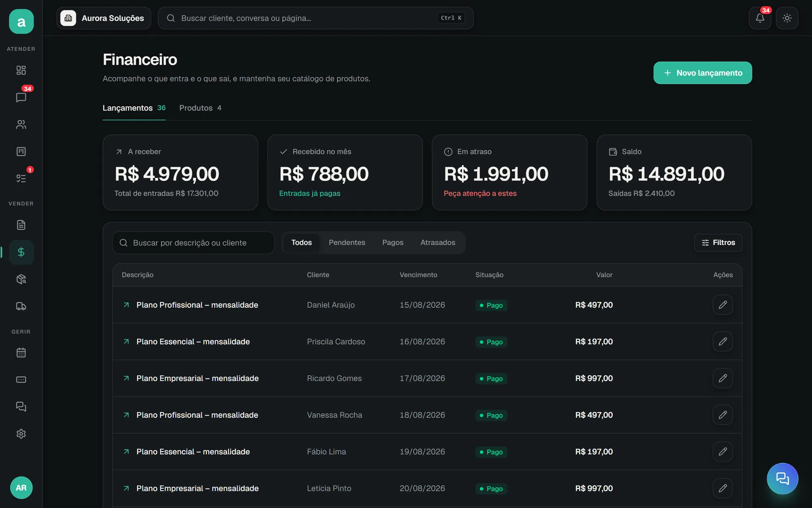Screen dimensions: 812x508
Task: Open the ticket icon below the calendar icon
Action: 21,380
